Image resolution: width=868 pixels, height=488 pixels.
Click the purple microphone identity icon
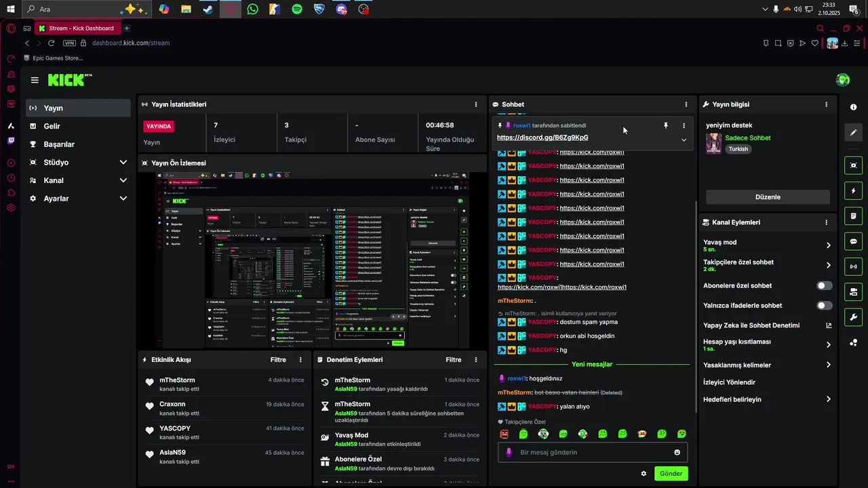click(x=509, y=452)
